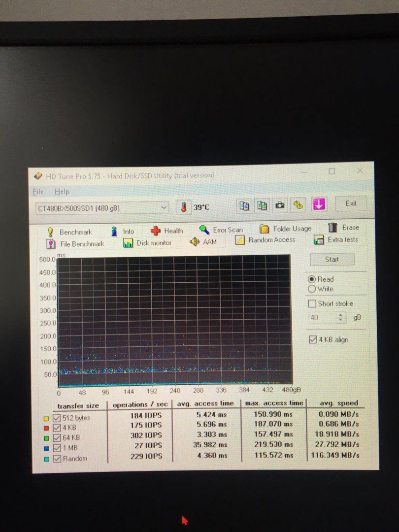The height and width of the screenshot is (532, 399).
Task: Click the camera save screenshot icon
Action: click(x=280, y=205)
